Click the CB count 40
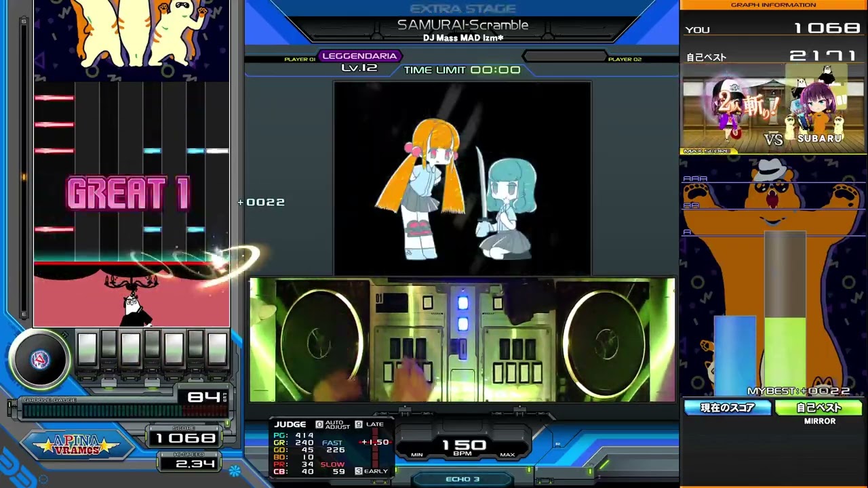The height and width of the screenshot is (488, 868). pos(309,471)
